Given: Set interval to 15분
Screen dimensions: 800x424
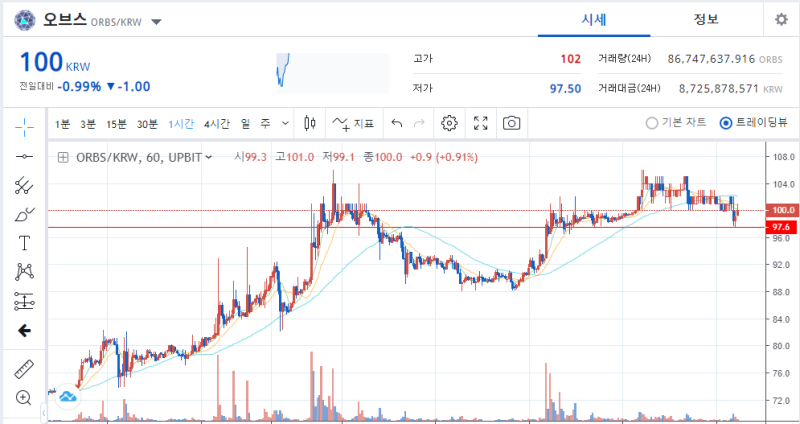Looking at the screenshot, I should [116, 123].
